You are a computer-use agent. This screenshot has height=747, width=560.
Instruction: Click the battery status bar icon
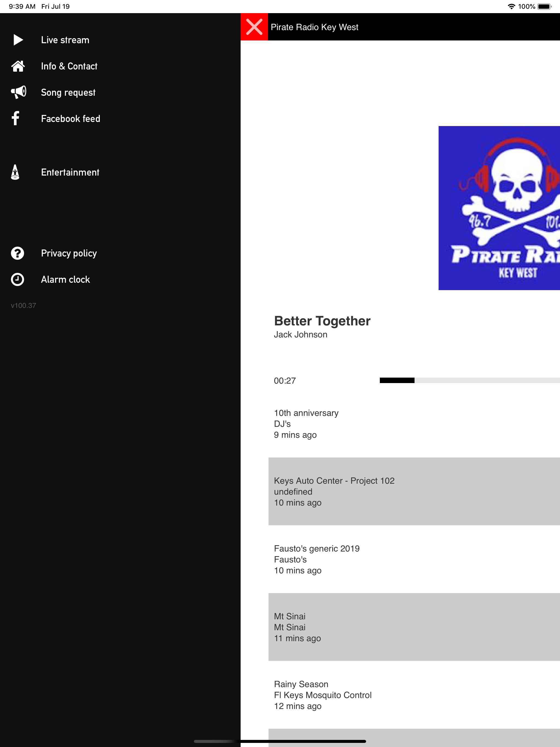(544, 6)
